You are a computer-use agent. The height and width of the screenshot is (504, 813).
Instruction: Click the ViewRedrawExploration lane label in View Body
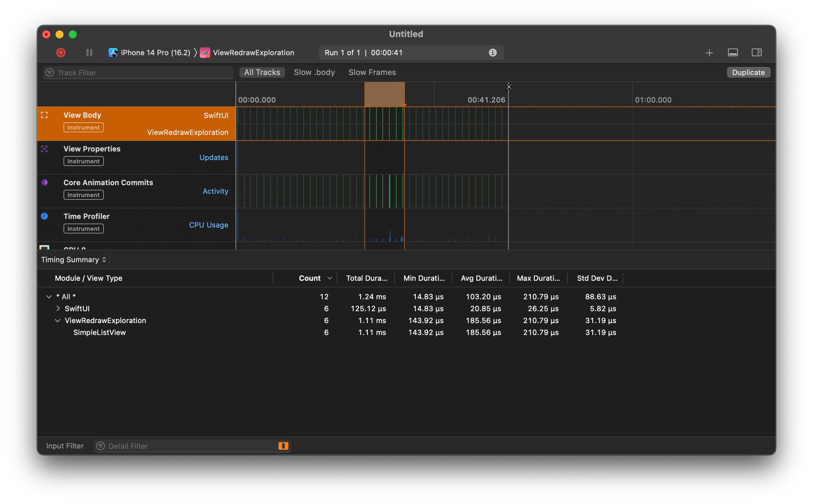pos(187,132)
